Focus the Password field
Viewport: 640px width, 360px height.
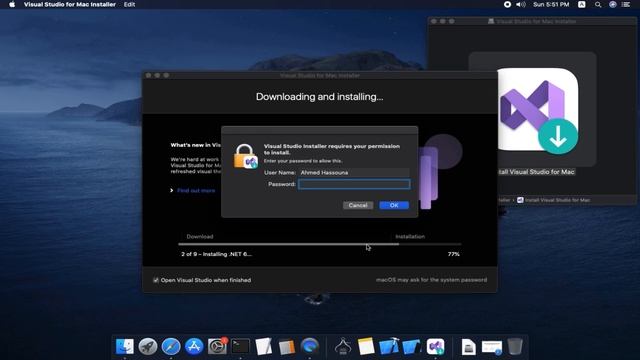(354, 184)
